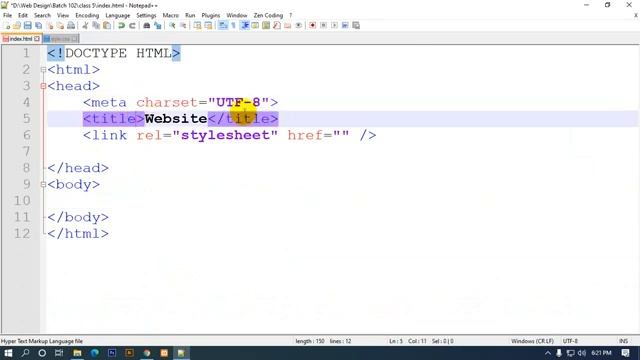The height and width of the screenshot is (360, 640).
Task: Toggle file monitoring eye icon
Action: click(x=298, y=25)
